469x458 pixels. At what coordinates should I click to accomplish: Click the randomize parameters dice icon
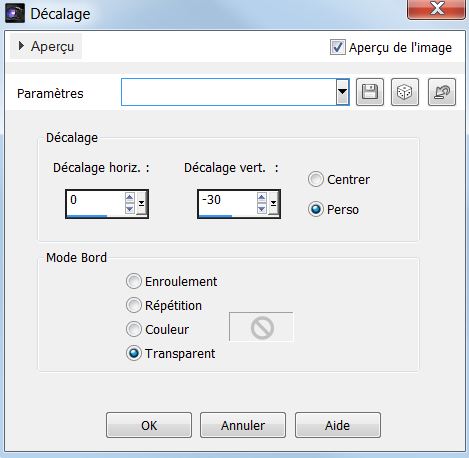click(x=405, y=92)
